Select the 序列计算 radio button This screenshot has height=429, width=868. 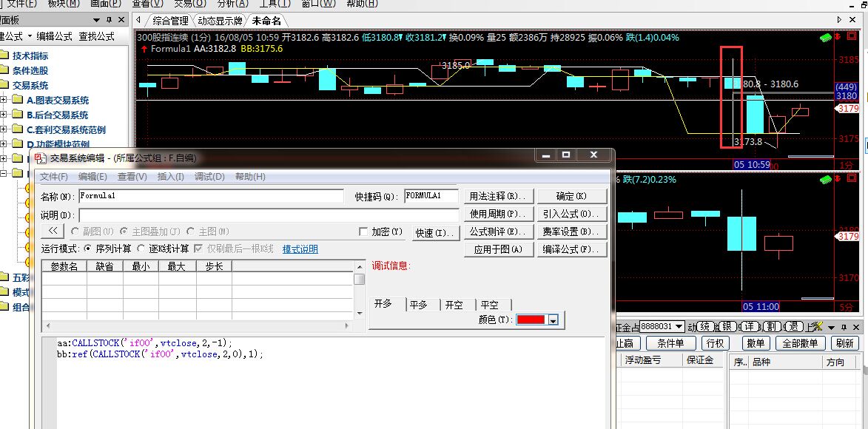(88, 249)
